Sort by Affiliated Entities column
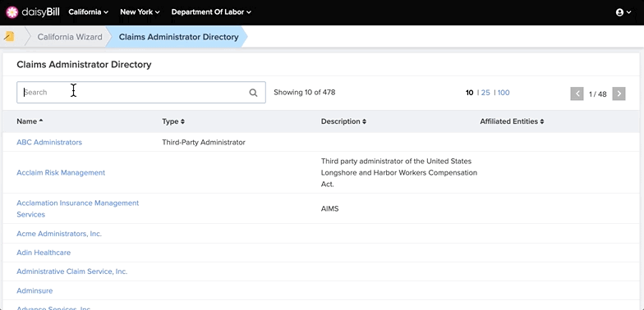This screenshot has width=644, height=310. pos(512,121)
